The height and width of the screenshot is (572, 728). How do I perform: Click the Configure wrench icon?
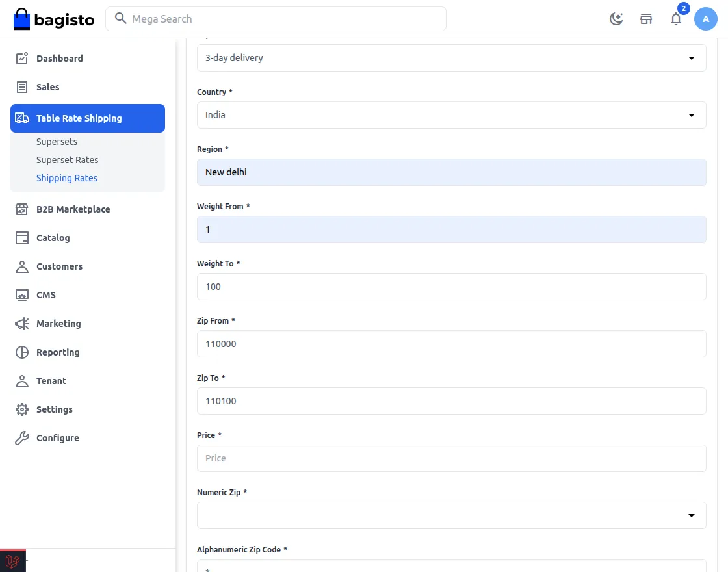point(22,438)
